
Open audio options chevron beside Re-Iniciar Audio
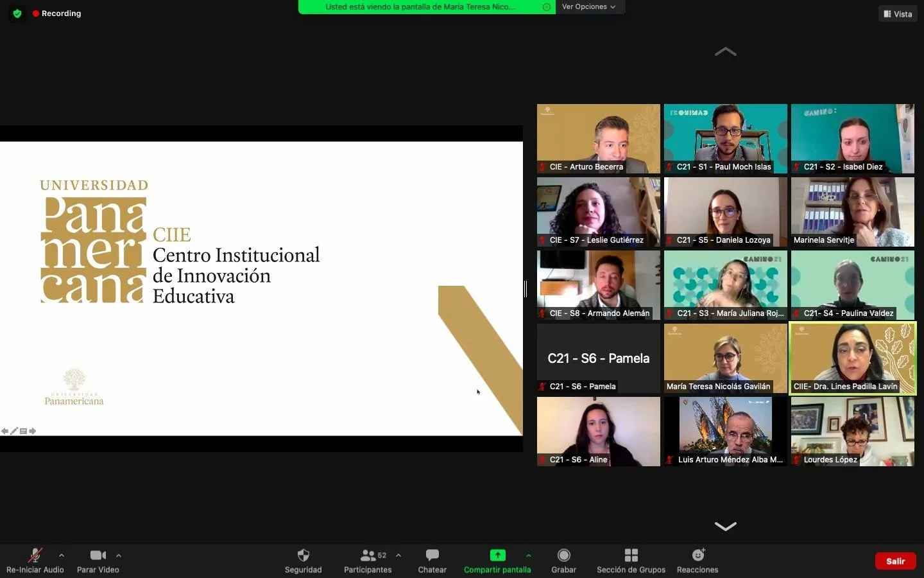[x=62, y=556]
